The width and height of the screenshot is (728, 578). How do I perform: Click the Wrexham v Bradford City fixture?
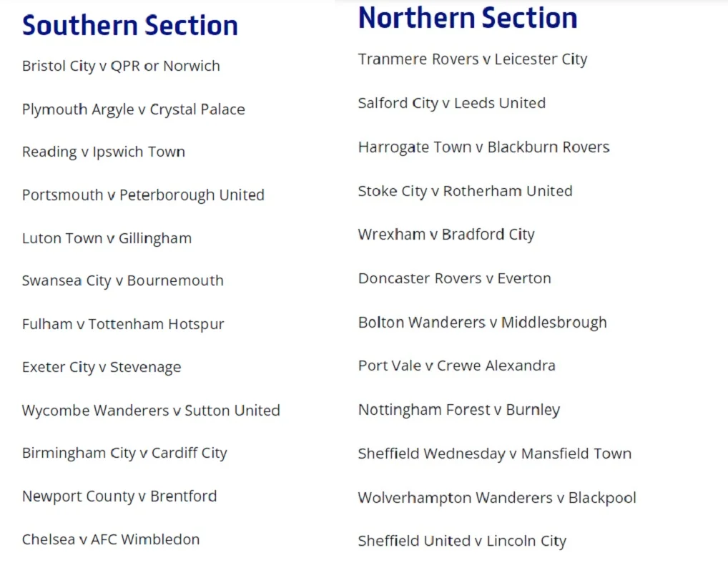tap(446, 235)
